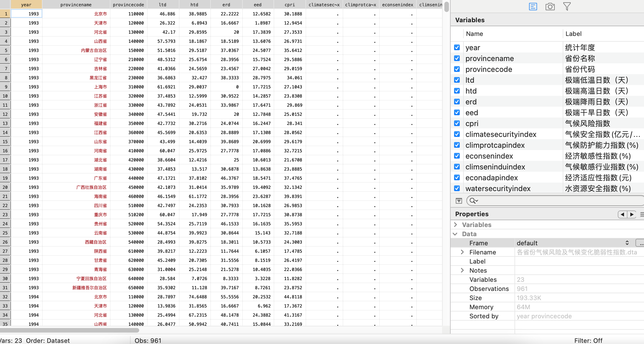Click the horizontal scrollbar of data grid
Viewport: 644px width, 344px height.
70,330
